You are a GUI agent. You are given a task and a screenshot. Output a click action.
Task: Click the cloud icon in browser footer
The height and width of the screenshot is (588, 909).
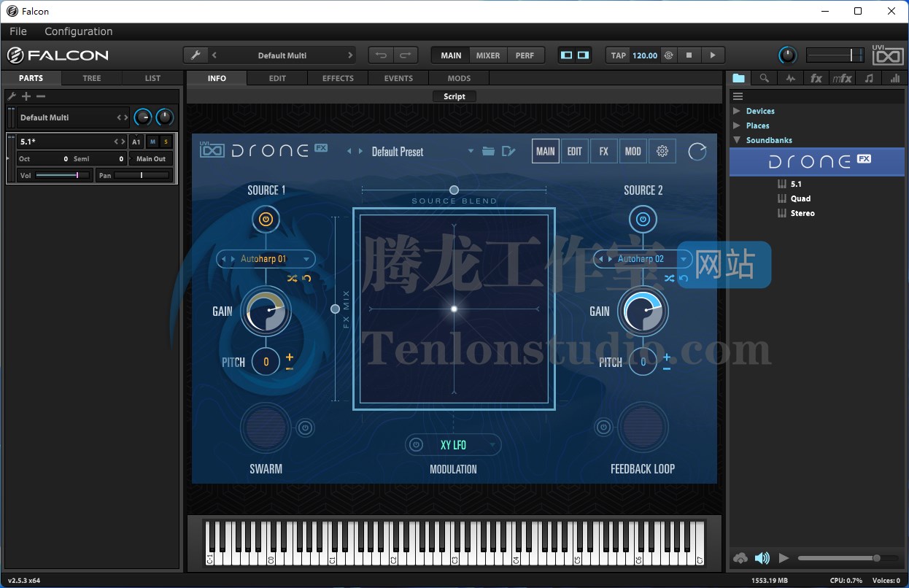[740, 558]
